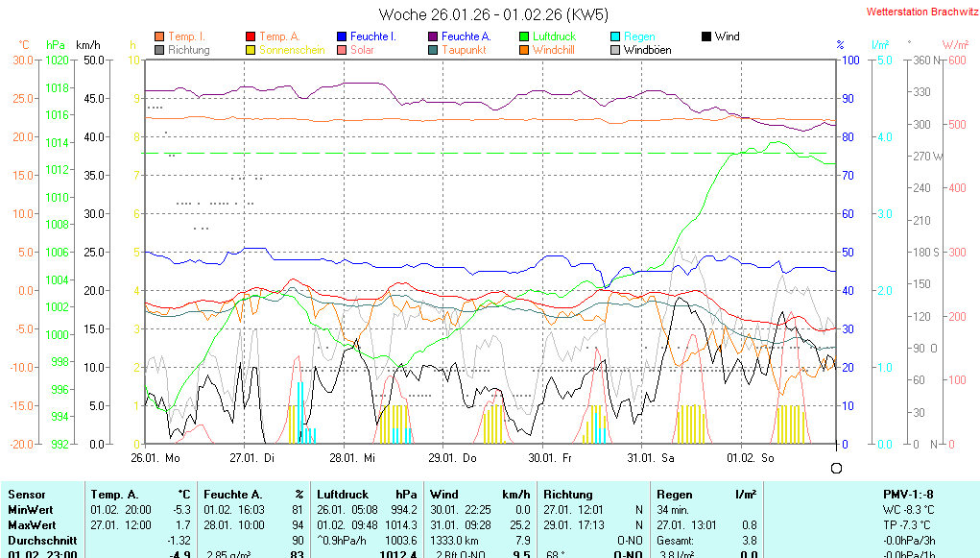Click the Windchill legend label
980x558 pixels.
(553, 50)
